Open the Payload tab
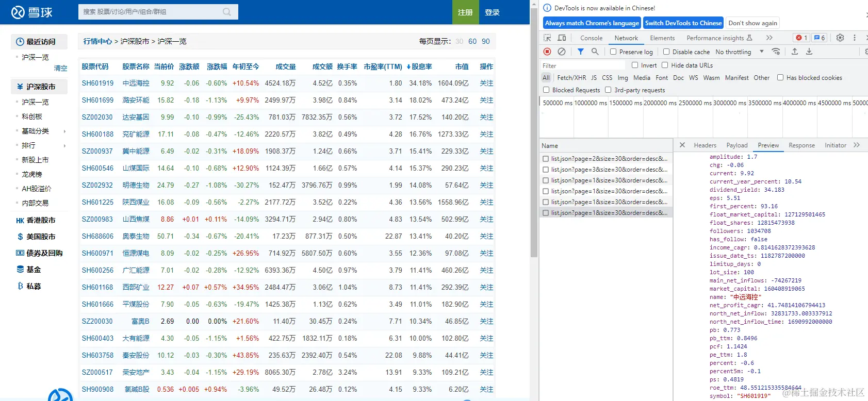Image resolution: width=868 pixels, height=401 pixels. click(x=737, y=145)
